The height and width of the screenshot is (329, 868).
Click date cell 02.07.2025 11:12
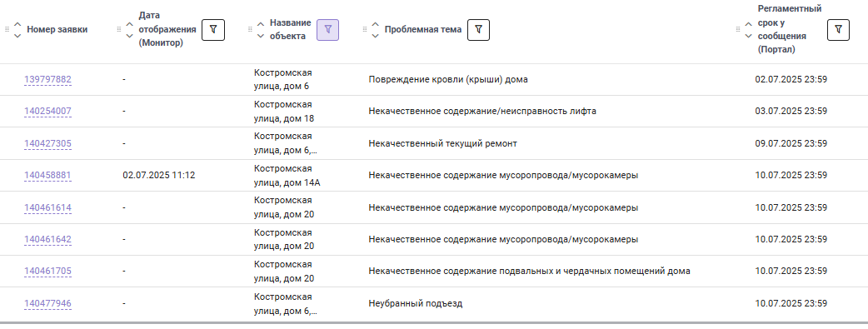(x=159, y=175)
